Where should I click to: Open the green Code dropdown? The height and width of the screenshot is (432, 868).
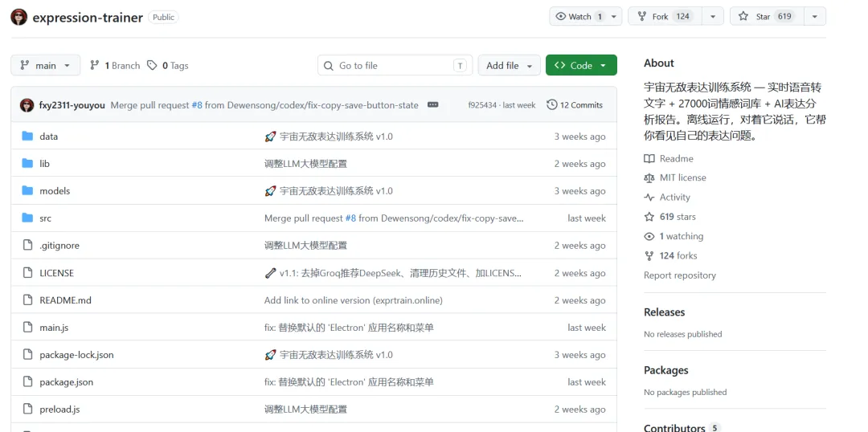coord(581,65)
